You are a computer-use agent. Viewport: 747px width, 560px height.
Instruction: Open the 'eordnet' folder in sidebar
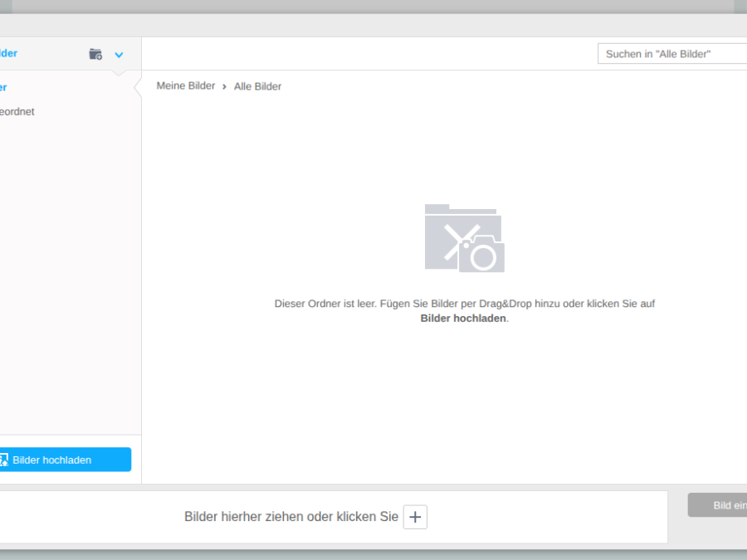(x=17, y=112)
